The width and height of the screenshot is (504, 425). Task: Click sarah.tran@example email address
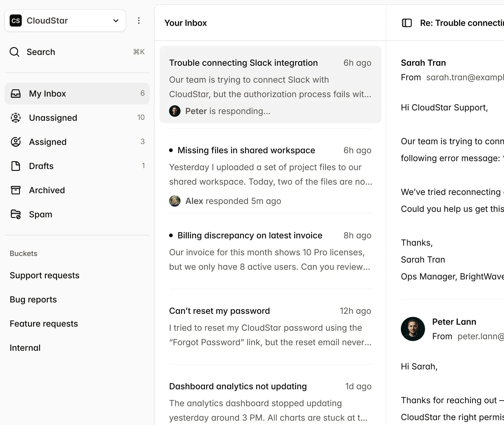point(464,77)
